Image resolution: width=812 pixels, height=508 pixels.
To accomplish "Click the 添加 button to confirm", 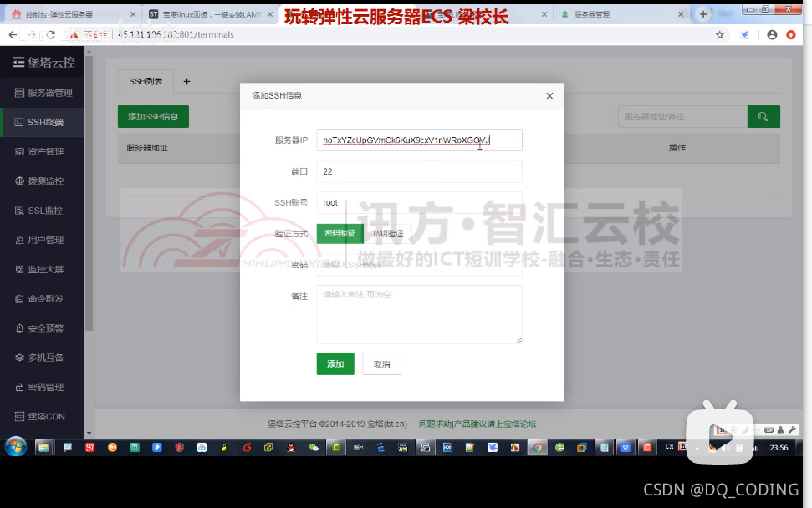I will pos(335,363).
